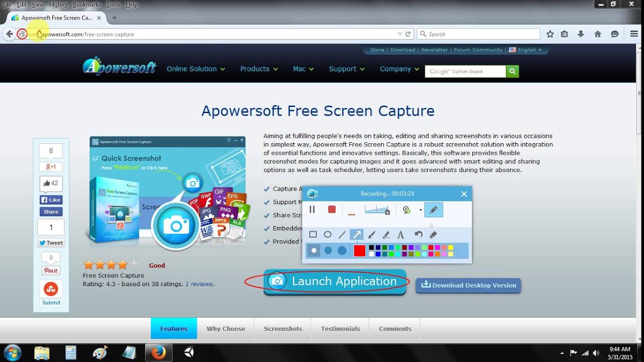Viewport: 644px width, 362px height.
Task: Click inside the Google Custom Search field
Action: (465, 71)
